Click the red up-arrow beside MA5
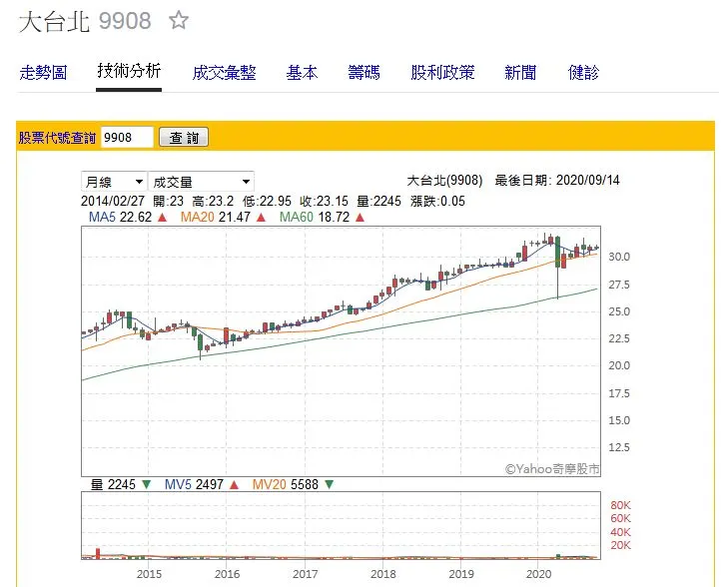Image resolution: width=728 pixels, height=587 pixels. [162, 218]
